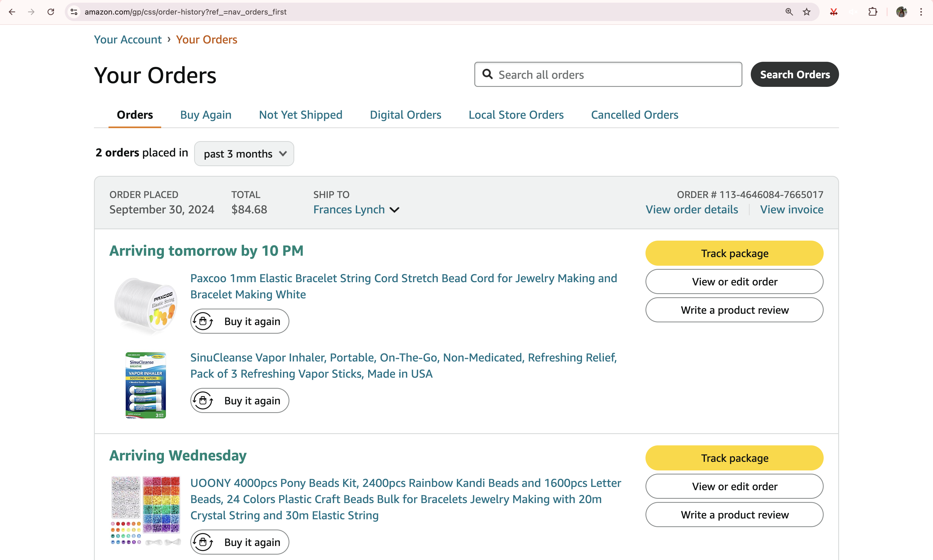Screen dimensions: 933x560
Task: Click the order total $84.68
Action: (x=249, y=209)
